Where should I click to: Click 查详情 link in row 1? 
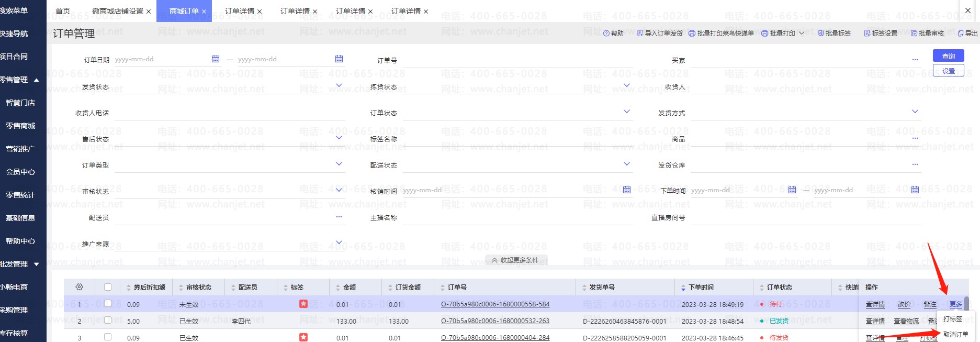(x=875, y=304)
